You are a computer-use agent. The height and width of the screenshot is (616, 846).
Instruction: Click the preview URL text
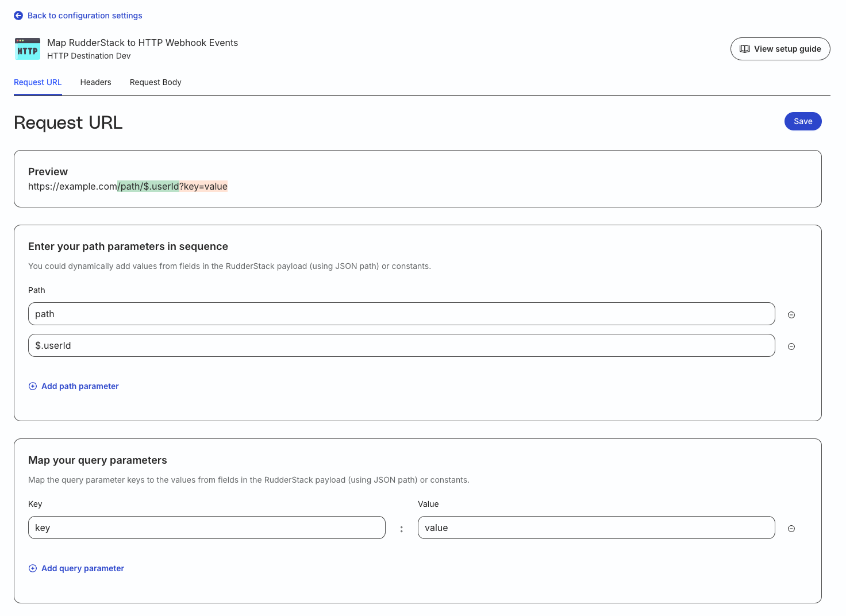(x=128, y=186)
